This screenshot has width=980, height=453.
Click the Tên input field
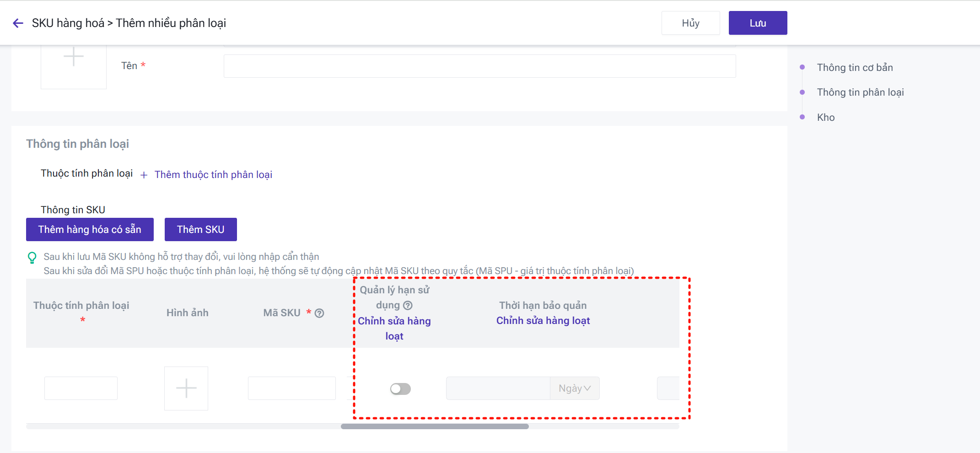479,66
